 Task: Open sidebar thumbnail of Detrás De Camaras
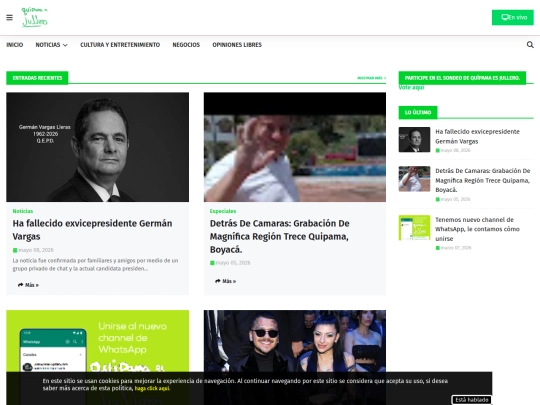[x=414, y=179]
